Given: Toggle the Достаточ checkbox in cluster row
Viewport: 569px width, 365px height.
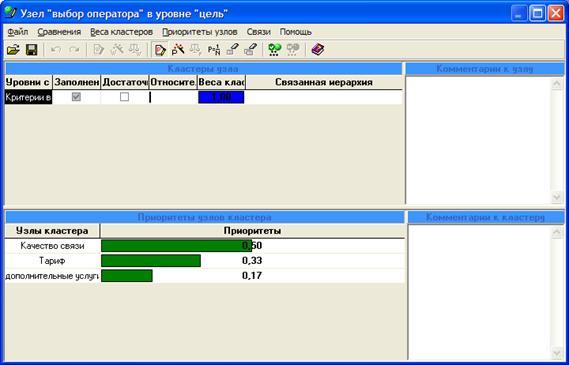Looking at the screenshot, I should (x=124, y=97).
